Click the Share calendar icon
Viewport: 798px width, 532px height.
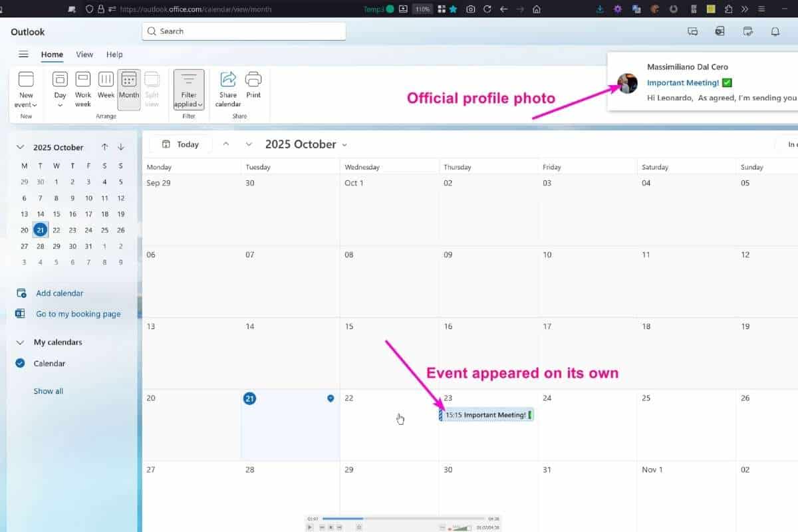tap(228, 80)
